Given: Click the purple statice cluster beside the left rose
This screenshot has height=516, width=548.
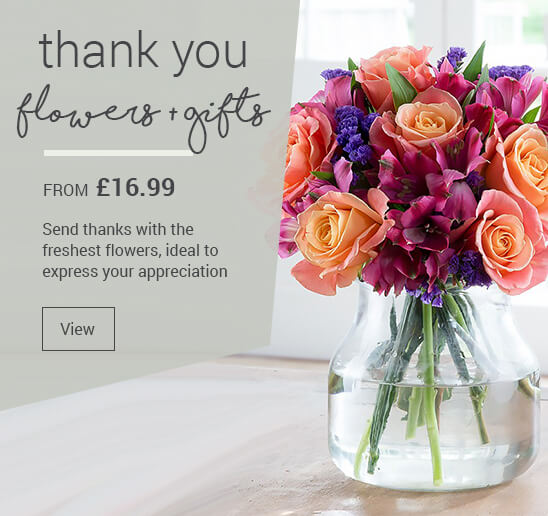Looking at the screenshot, I should [x=355, y=135].
